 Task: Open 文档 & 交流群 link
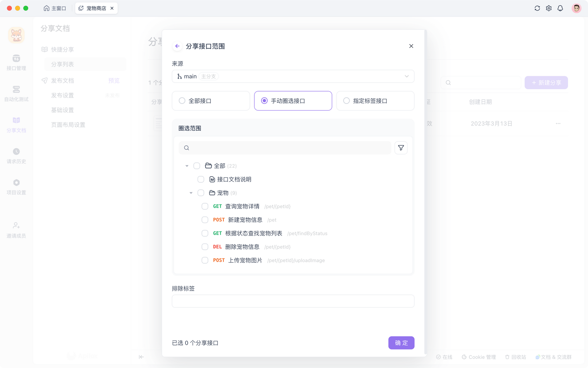click(x=554, y=357)
